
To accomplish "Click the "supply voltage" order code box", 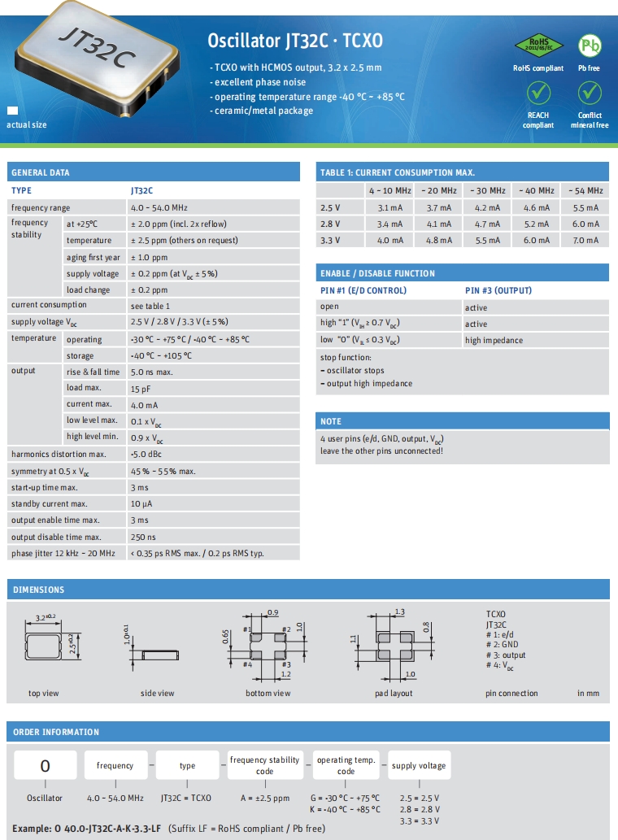I will (419, 765).
